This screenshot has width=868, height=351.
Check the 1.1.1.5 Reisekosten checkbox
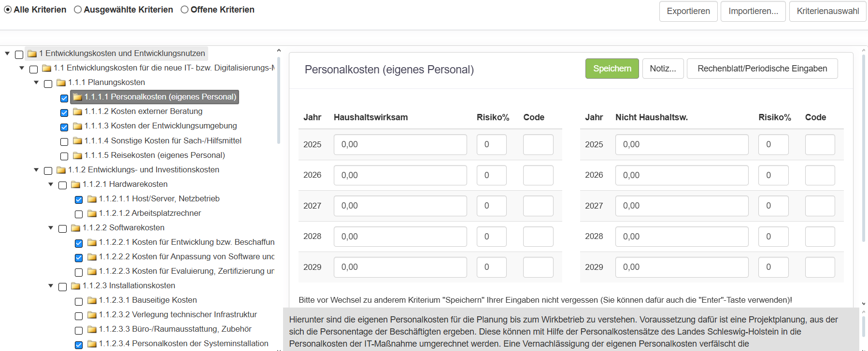tap(64, 156)
